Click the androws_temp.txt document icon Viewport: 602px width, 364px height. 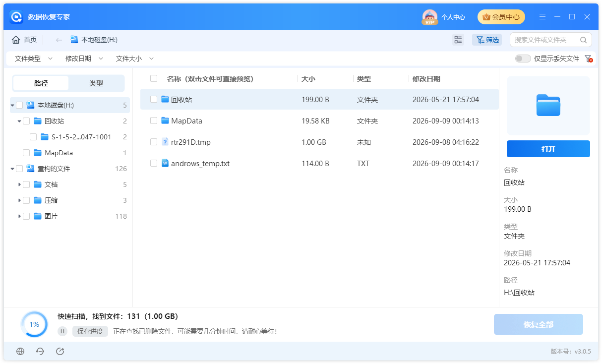[165, 163]
